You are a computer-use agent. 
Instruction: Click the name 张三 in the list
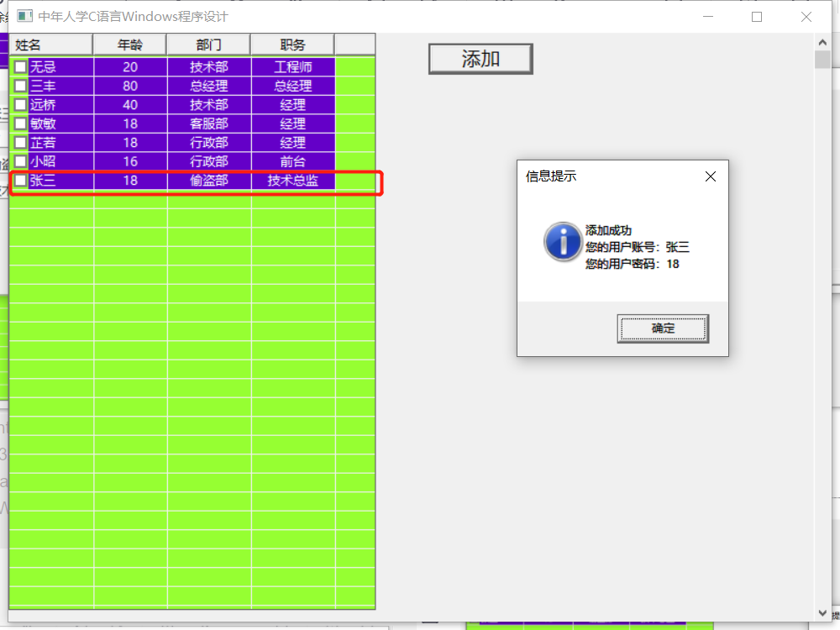click(43, 181)
